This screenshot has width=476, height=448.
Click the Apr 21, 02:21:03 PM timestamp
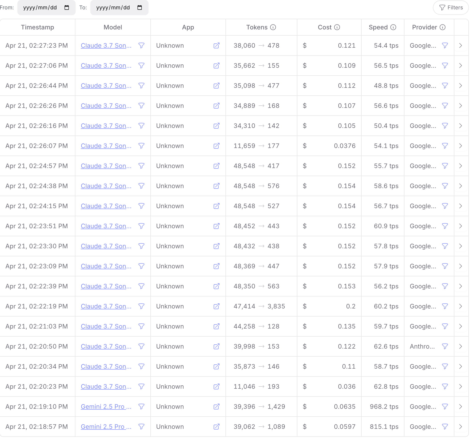click(37, 327)
